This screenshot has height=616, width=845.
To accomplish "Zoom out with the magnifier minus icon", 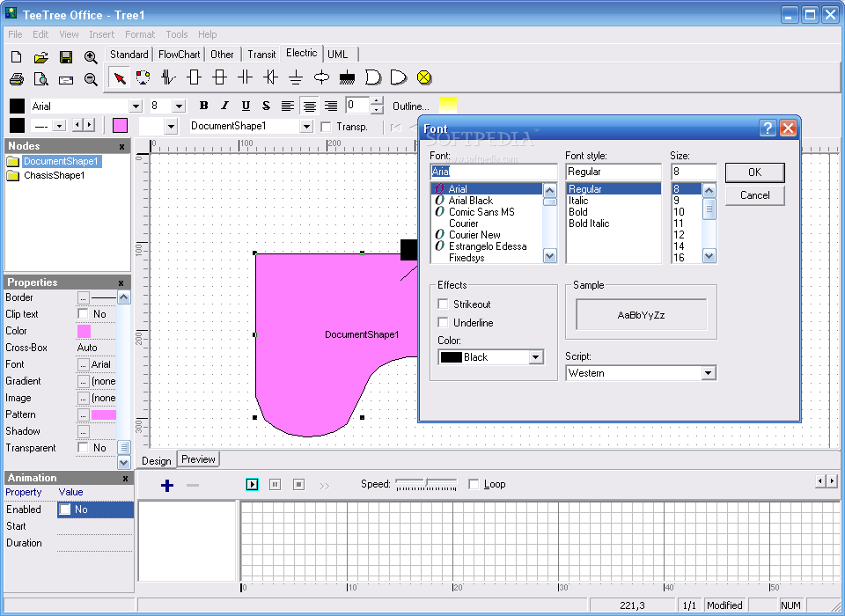I will point(91,79).
